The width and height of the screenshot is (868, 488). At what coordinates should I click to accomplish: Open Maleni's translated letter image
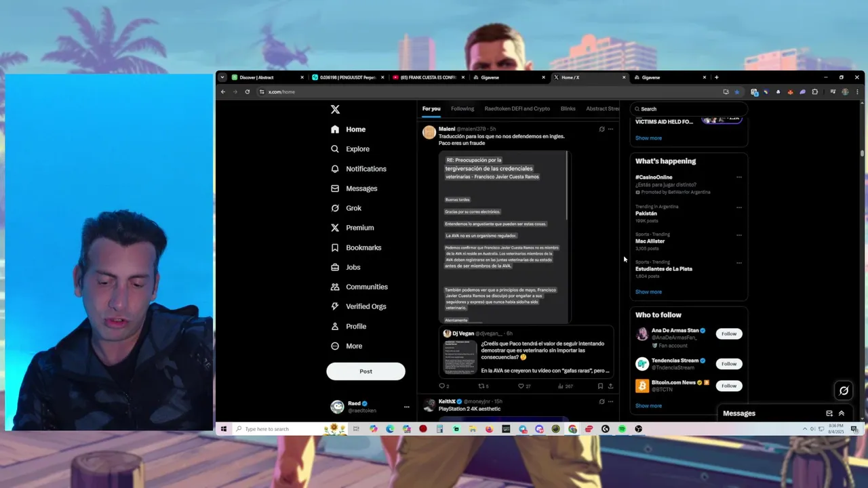(x=505, y=237)
